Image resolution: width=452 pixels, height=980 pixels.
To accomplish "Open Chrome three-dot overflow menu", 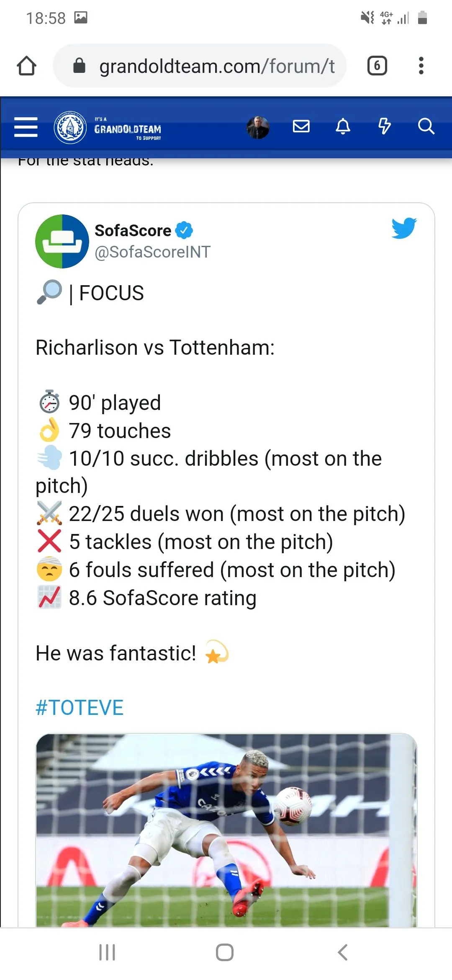I will pos(421,66).
